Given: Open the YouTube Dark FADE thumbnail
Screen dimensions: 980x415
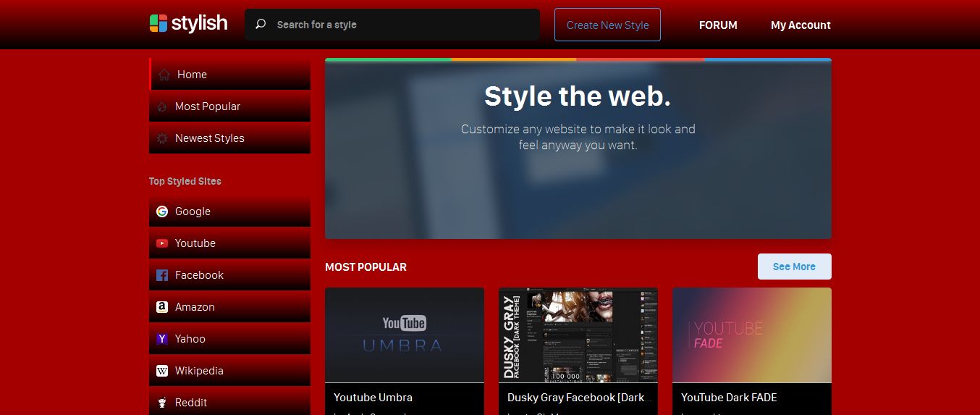Looking at the screenshot, I should click(752, 335).
